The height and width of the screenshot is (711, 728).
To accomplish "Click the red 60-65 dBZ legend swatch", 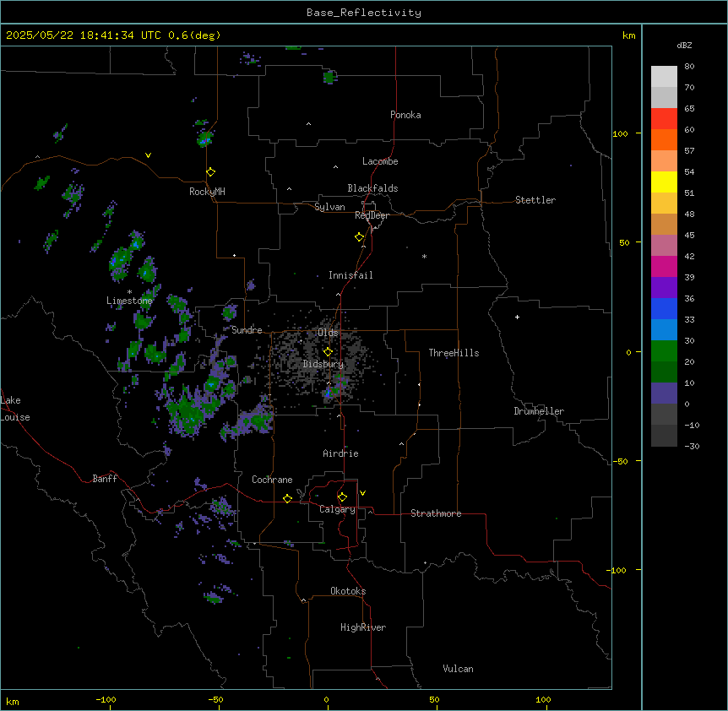I will (664, 119).
